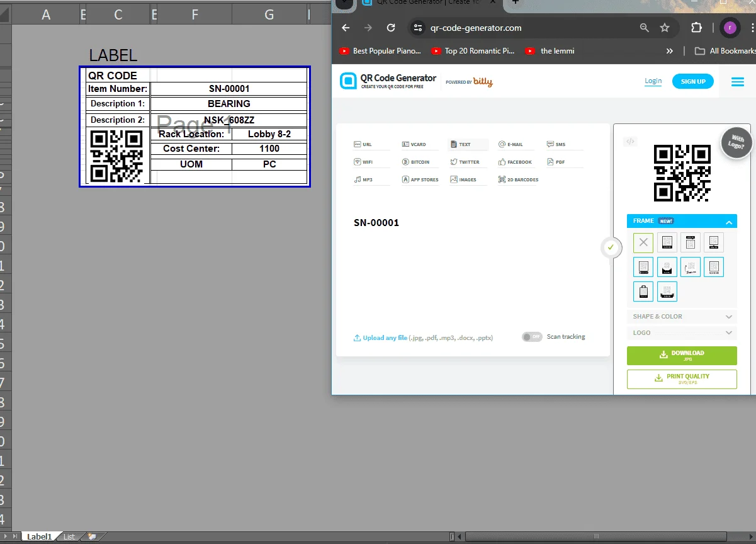Click cell with SN-00001 in Excel
756x544 pixels.
pyautogui.click(x=229, y=89)
